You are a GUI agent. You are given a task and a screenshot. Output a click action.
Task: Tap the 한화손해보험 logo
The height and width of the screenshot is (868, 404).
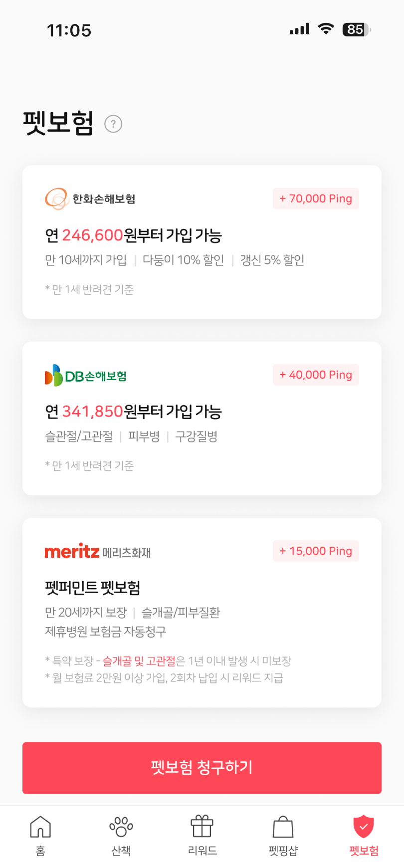90,199
